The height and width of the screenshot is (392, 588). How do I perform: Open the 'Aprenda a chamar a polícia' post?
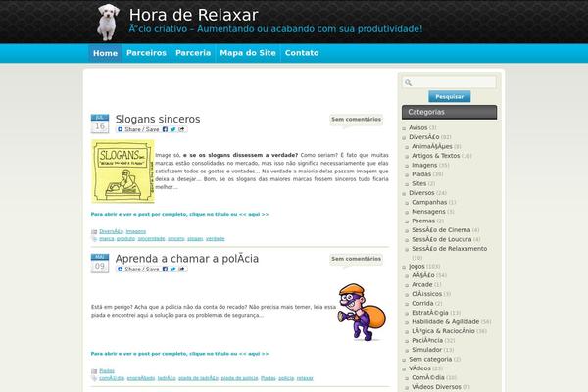click(187, 259)
